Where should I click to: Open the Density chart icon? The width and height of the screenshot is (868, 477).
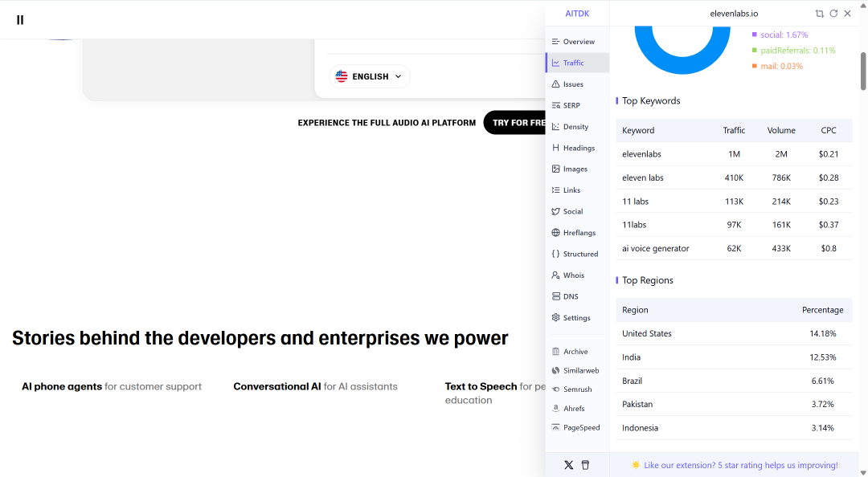tap(555, 127)
